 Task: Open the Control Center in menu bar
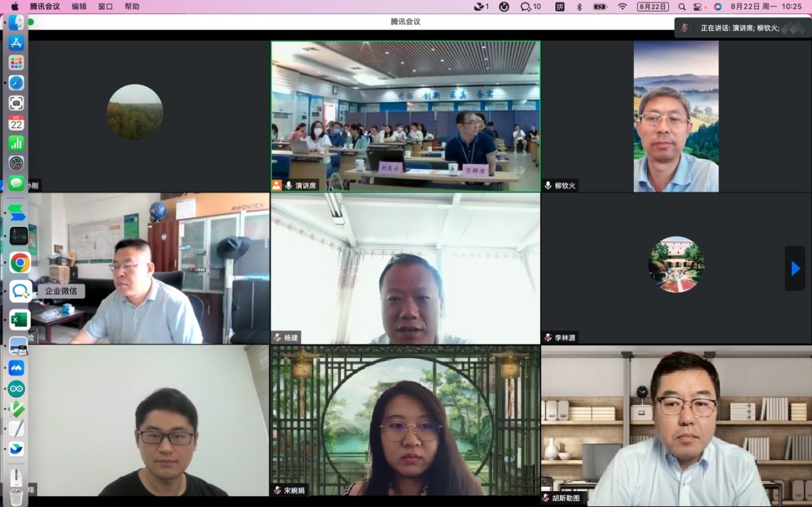point(698,7)
